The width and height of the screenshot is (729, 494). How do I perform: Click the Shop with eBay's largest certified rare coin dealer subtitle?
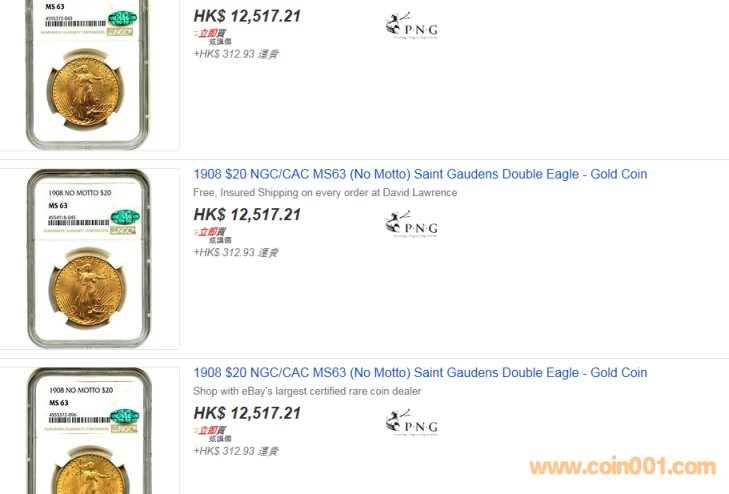point(307,391)
